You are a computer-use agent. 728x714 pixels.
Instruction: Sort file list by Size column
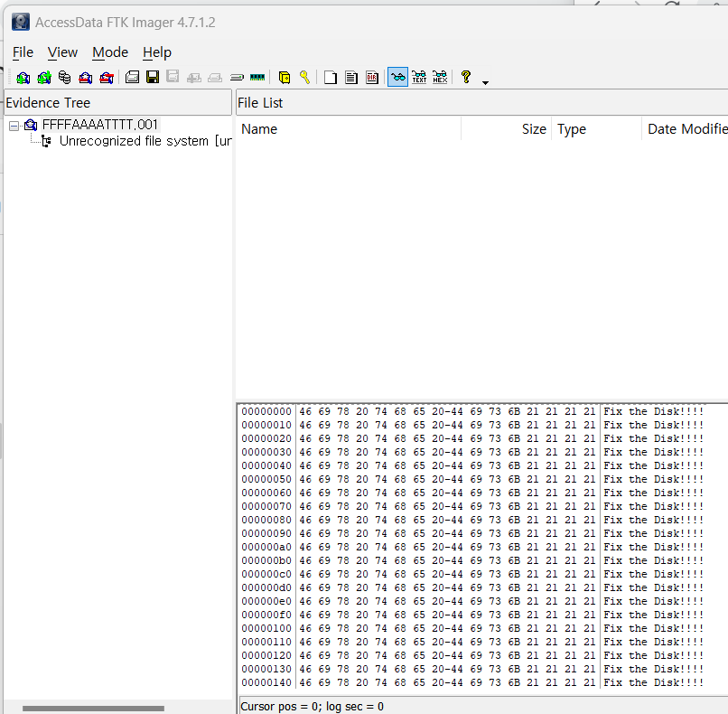[506, 128]
